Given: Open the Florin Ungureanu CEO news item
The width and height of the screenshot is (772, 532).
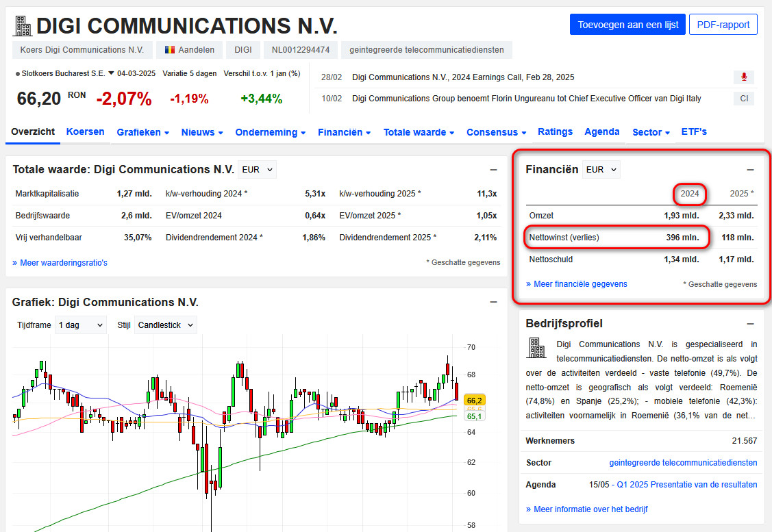Looking at the screenshot, I should 526,99.
